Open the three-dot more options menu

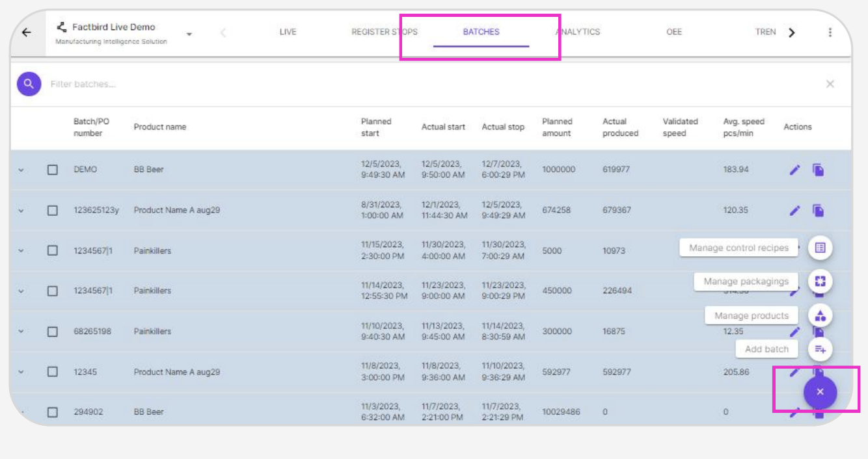click(830, 33)
